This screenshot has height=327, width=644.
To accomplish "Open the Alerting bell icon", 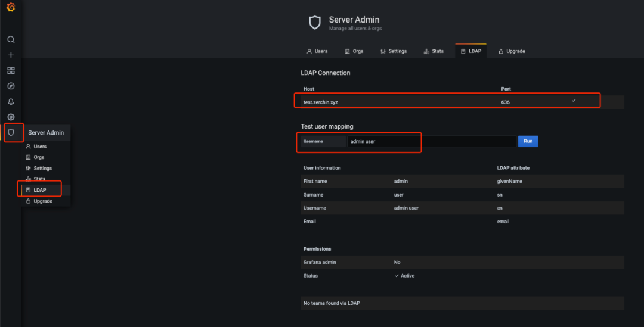I will (x=11, y=101).
